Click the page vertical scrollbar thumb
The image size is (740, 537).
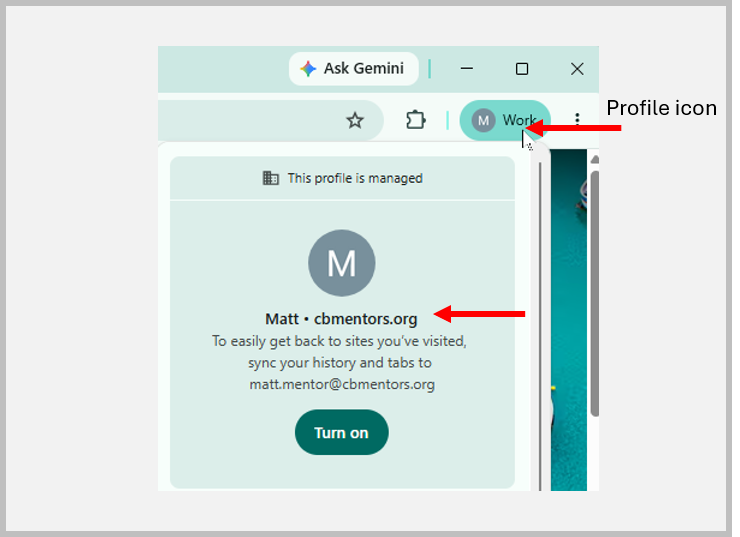[595, 294]
